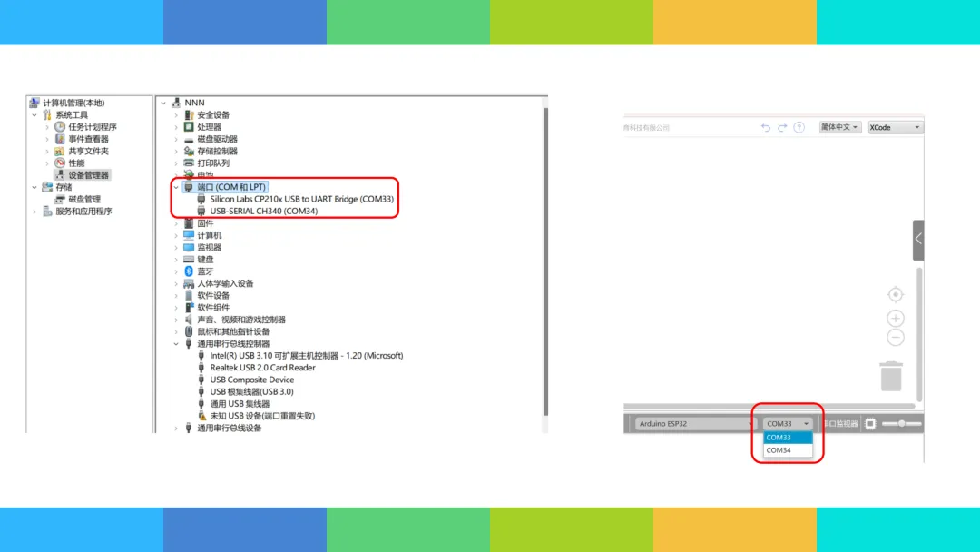
Task: Select the 计算机 computer node
Action: 210,236
